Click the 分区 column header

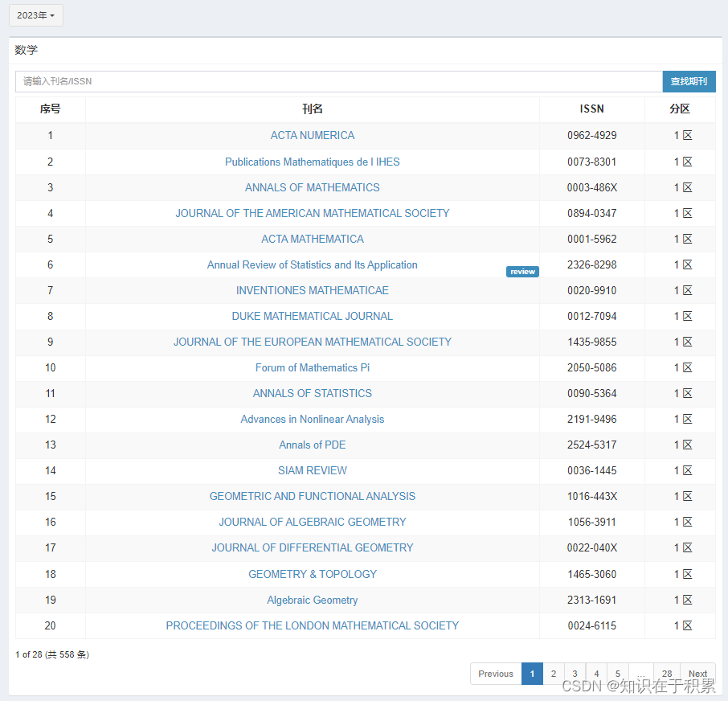(680, 109)
